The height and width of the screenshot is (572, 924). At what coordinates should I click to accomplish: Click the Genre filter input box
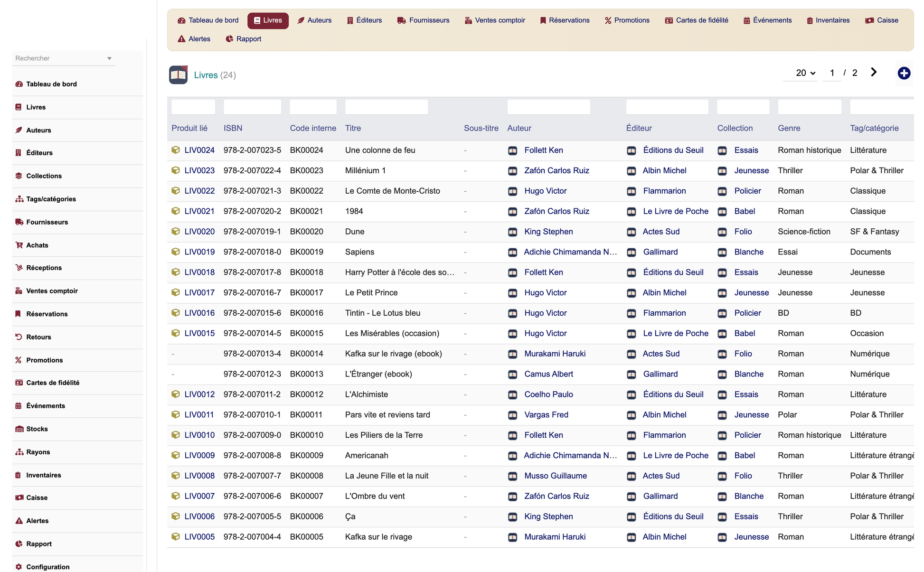click(810, 107)
